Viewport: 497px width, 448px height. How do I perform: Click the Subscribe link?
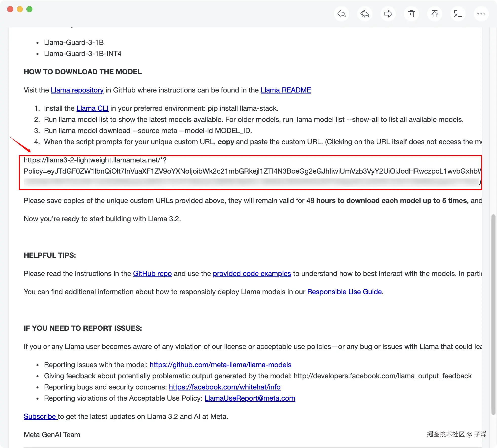click(40, 417)
